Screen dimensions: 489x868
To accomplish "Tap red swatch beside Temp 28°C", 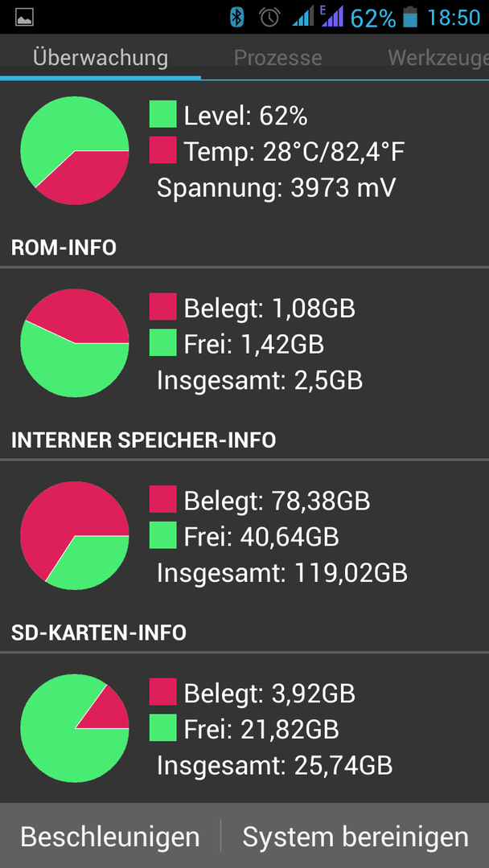I will pos(162,150).
